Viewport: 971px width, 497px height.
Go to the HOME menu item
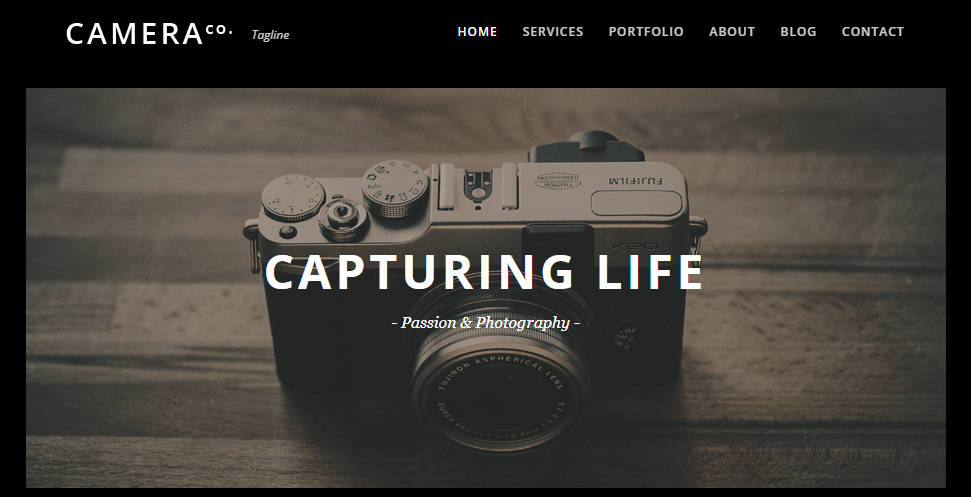pos(477,32)
